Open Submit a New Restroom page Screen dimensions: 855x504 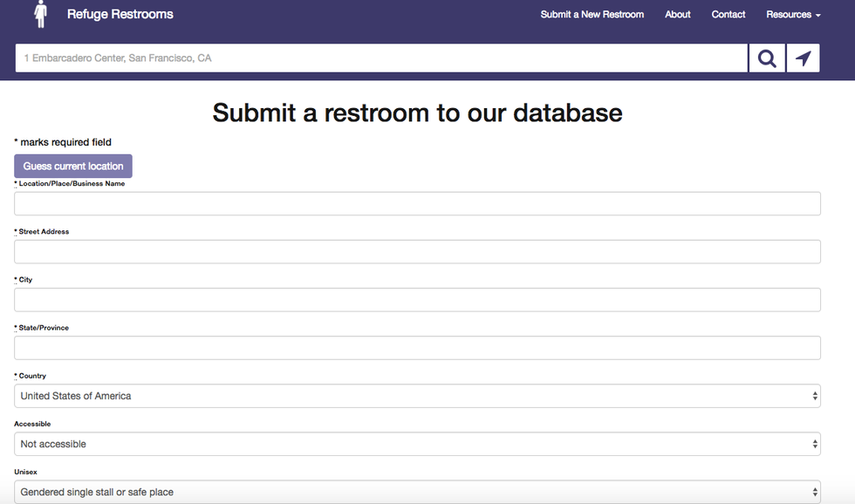(592, 14)
